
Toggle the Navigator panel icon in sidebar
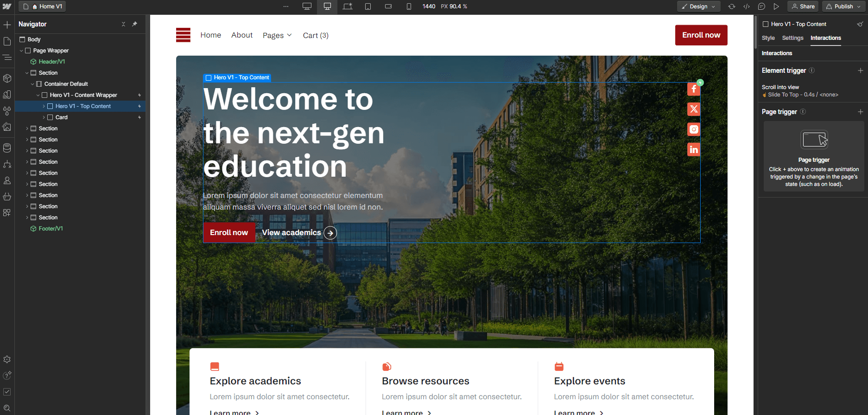click(x=7, y=57)
